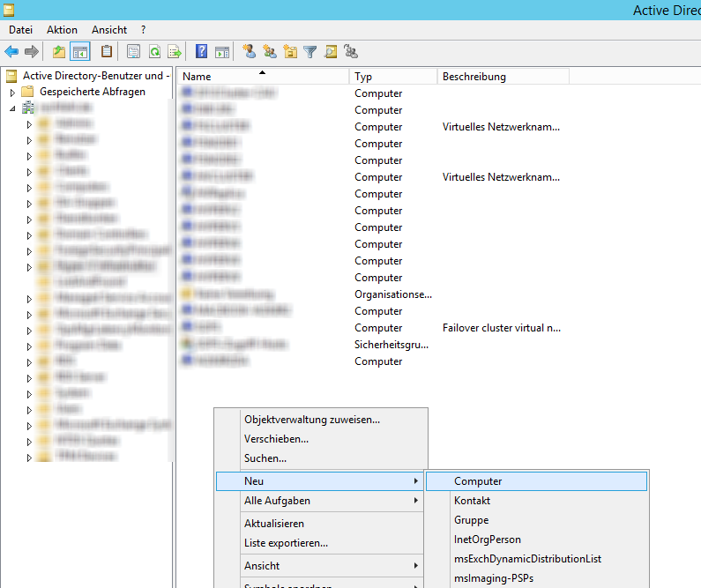
Task: Go back with the blue left arrow
Action: pyautogui.click(x=11, y=52)
